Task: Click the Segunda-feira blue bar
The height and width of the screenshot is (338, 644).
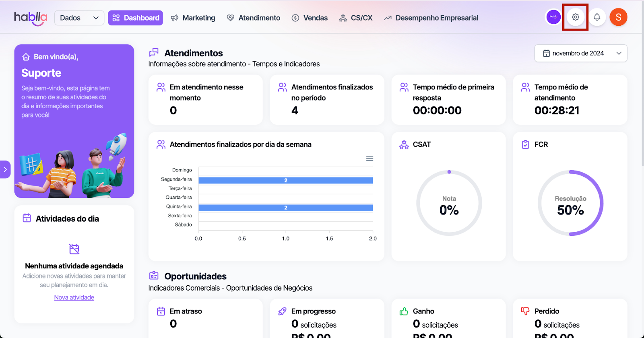Action: point(285,180)
